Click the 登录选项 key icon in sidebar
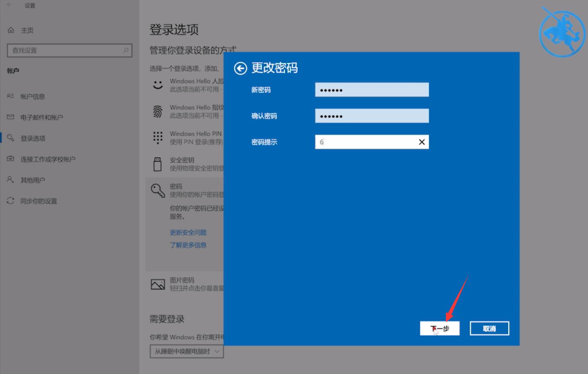The height and width of the screenshot is (374, 588). (x=10, y=138)
